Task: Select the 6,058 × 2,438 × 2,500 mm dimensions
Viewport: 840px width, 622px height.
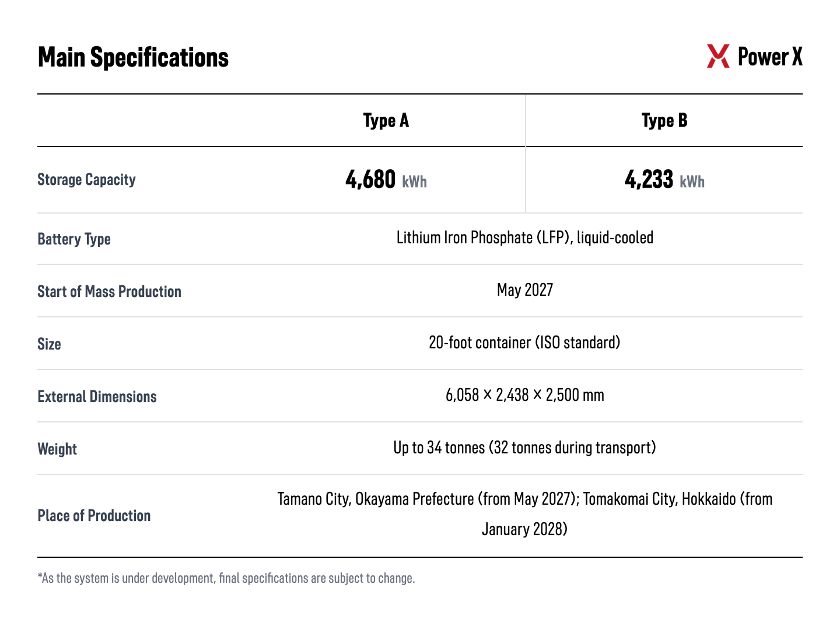Action: click(525, 395)
